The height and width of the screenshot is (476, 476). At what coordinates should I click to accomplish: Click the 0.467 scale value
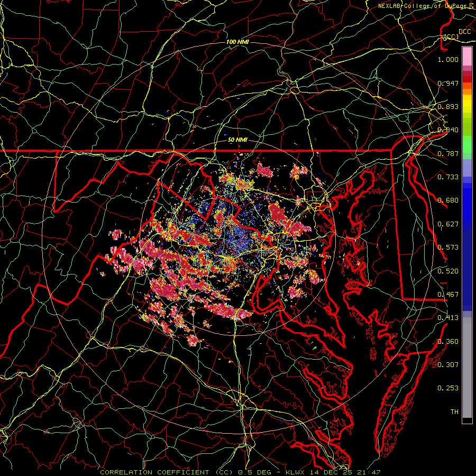point(448,295)
